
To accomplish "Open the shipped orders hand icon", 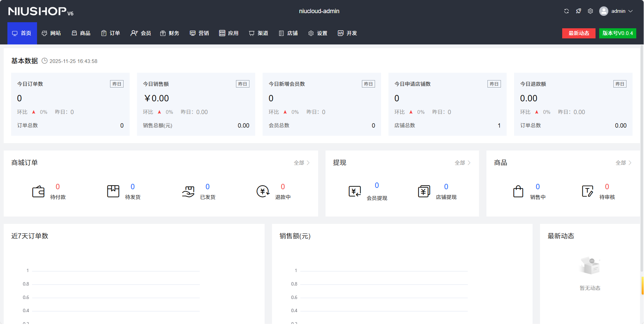I will tap(188, 192).
